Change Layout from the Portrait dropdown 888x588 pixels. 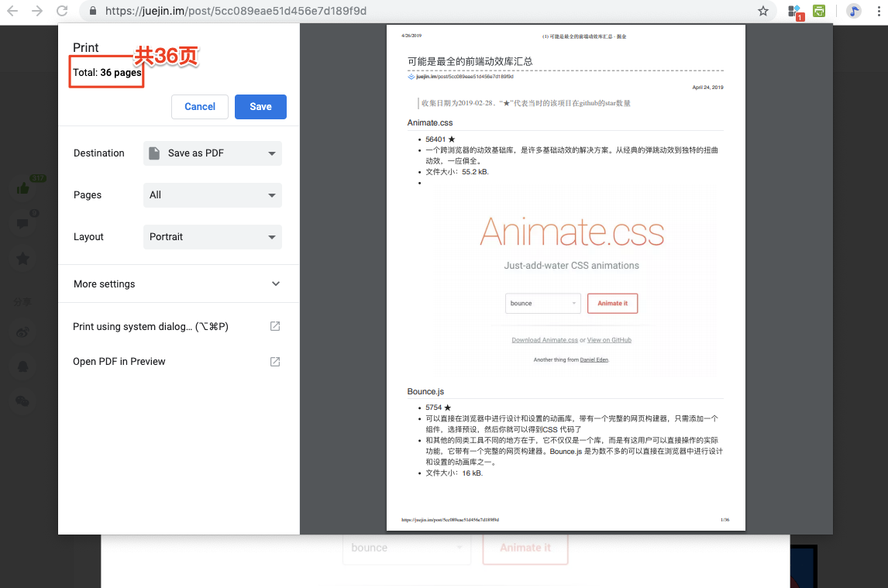coord(212,236)
